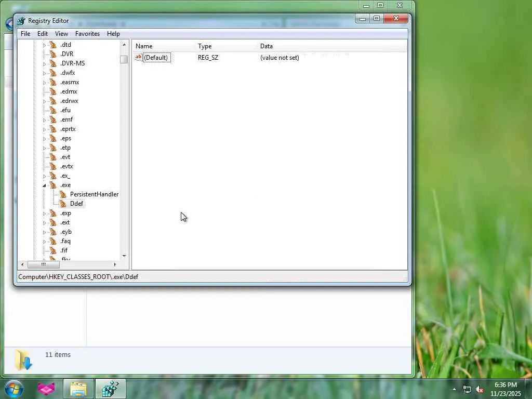Click tree pane horizontal scrollbar left arrow

22,264
